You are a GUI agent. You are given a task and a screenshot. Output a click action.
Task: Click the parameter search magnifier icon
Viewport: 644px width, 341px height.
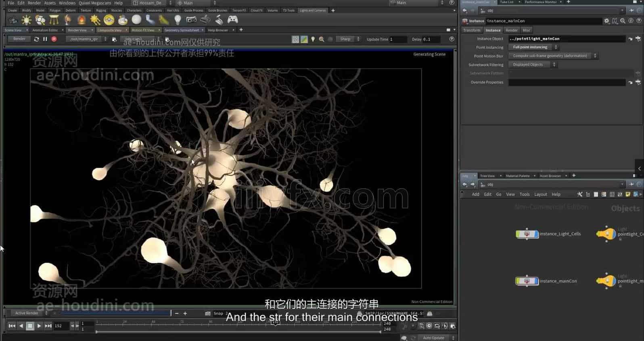tap(623, 21)
